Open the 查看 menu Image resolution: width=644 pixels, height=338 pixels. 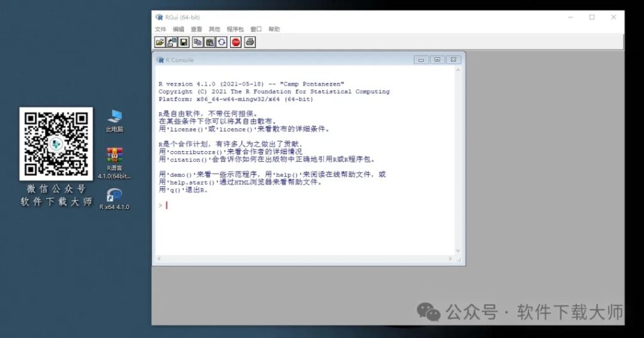tap(196, 29)
